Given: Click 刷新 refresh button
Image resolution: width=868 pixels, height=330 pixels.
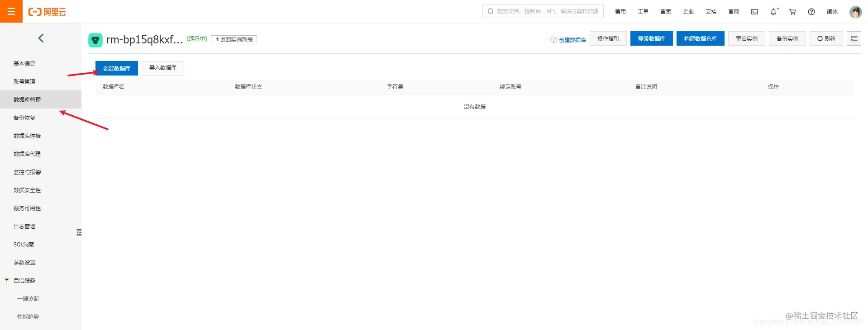Looking at the screenshot, I should click(x=826, y=38).
